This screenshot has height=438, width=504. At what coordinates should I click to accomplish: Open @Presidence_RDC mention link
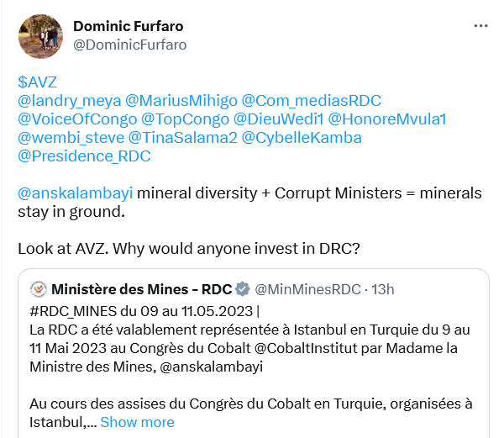coord(85,156)
